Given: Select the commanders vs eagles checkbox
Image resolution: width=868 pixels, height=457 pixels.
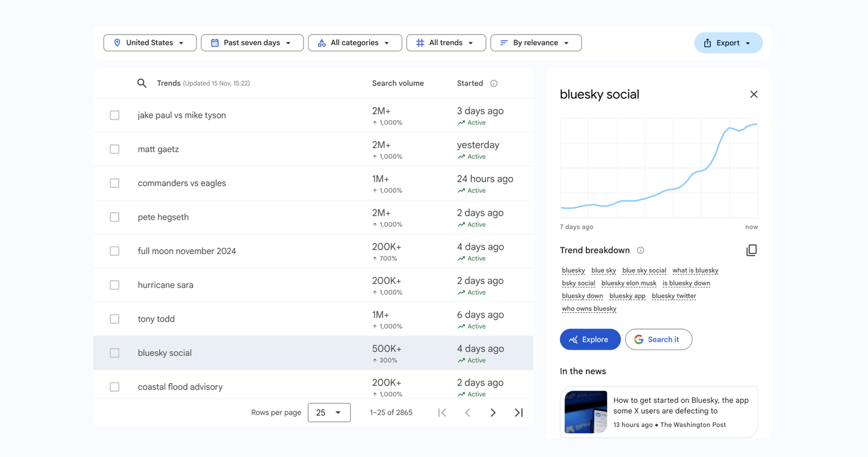Looking at the screenshot, I should [115, 183].
